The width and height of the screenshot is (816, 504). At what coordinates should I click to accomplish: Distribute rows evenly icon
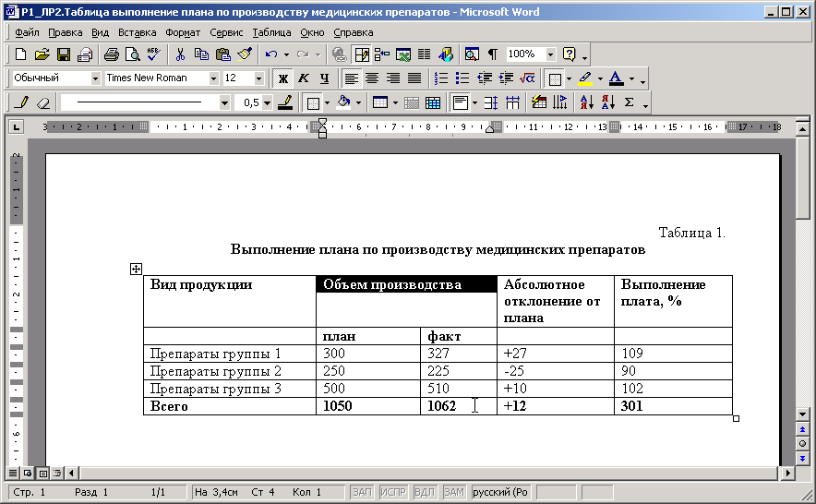[x=491, y=102]
